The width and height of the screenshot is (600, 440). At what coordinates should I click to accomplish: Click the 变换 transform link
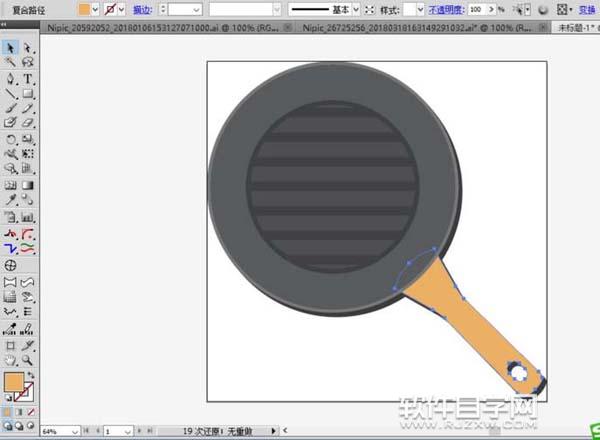click(x=587, y=10)
